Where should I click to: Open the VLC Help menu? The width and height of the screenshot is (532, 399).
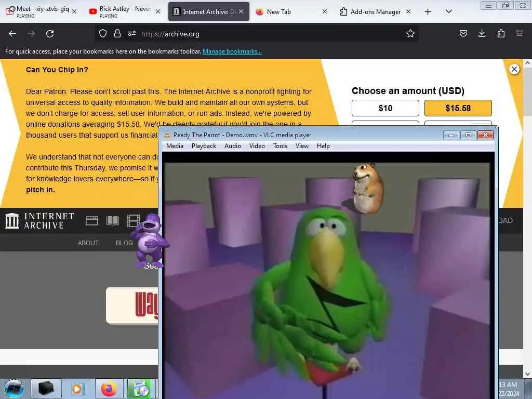tap(323, 146)
